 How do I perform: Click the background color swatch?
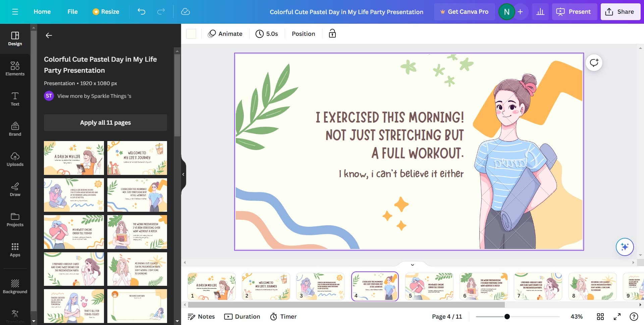[191, 34]
